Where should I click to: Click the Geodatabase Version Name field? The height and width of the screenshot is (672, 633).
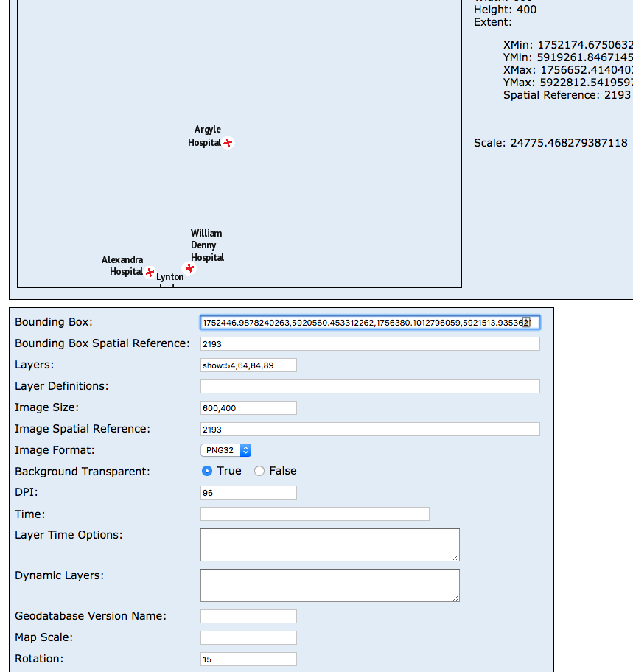[248, 616]
